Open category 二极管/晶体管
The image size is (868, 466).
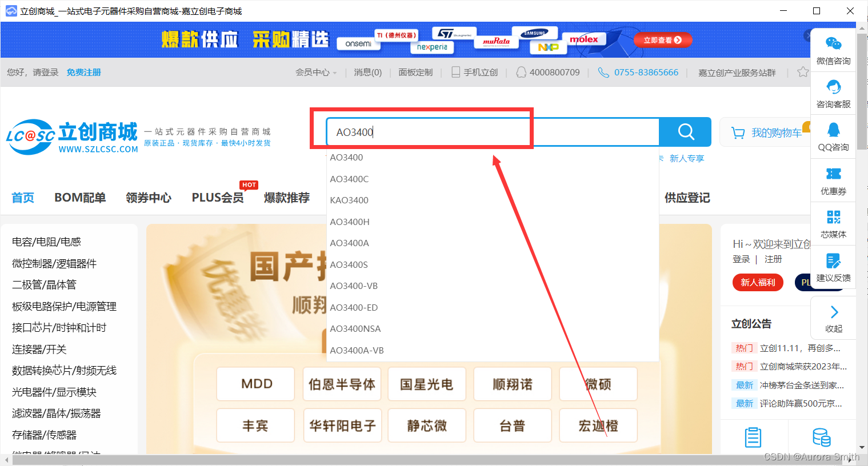[x=44, y=285]
